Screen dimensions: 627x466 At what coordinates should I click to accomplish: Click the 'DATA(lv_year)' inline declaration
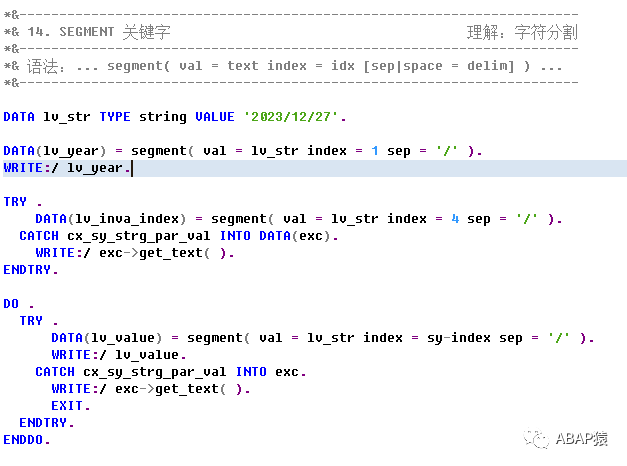55,151
